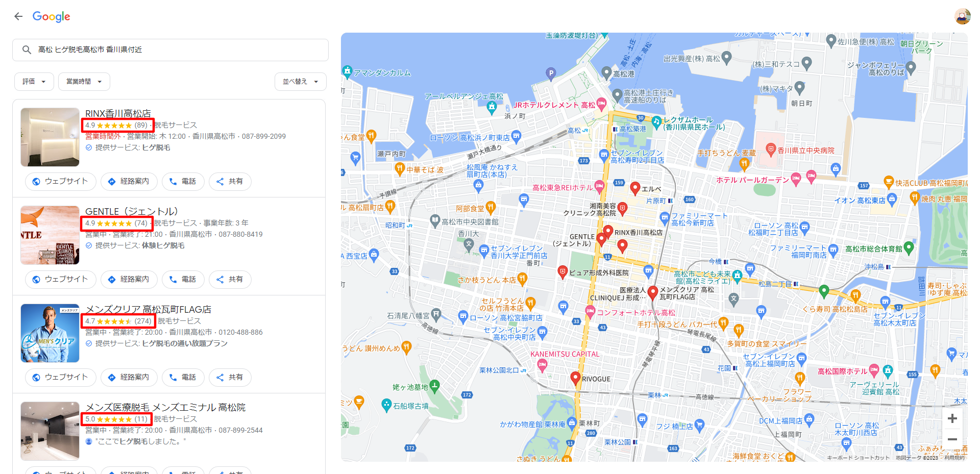Open the account profile avatar

pos(963,16)
